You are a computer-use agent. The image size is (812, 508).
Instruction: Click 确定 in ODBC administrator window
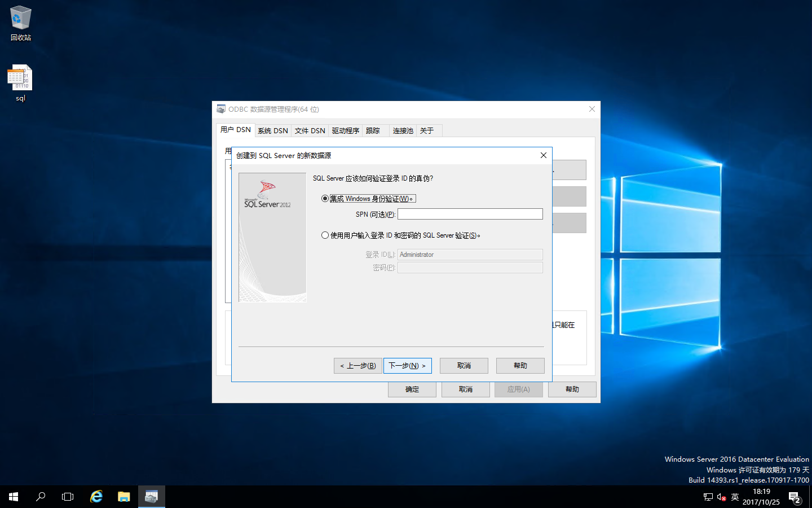click(412, 389)
